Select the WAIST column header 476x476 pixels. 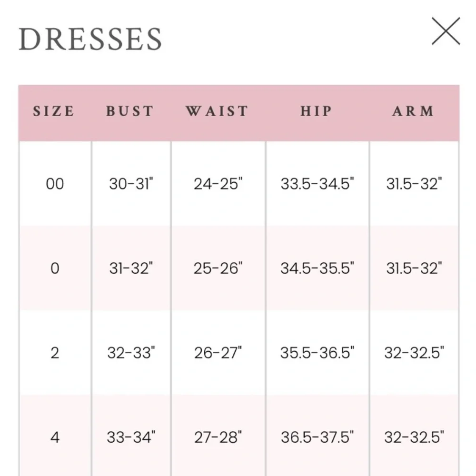(218, 111)
